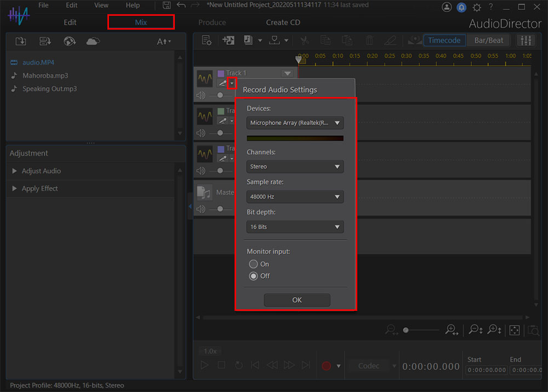Turn on Monitor input
This screenshot has height=392, width=548.
[x=254, y=264]
